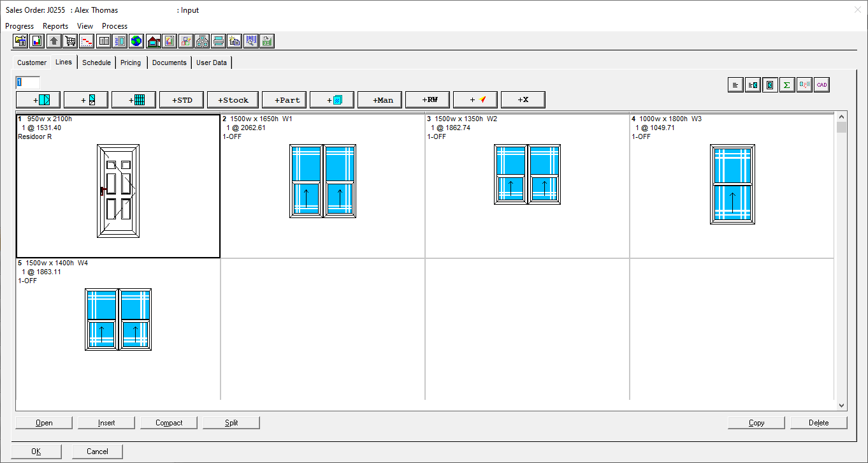
Task: Click the house icon in toolbar
Action: point(153,41)
